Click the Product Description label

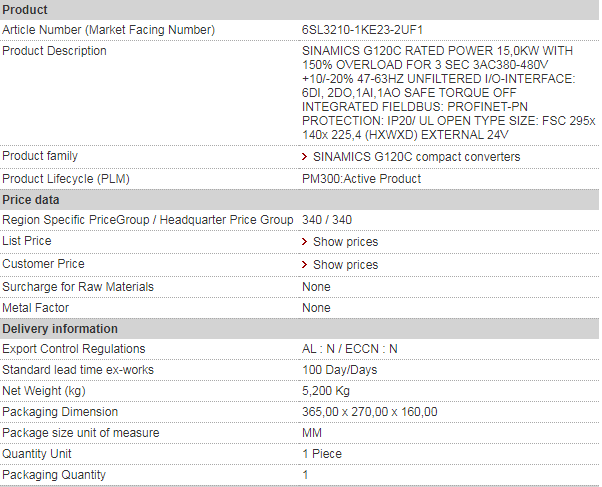[54, 51]
